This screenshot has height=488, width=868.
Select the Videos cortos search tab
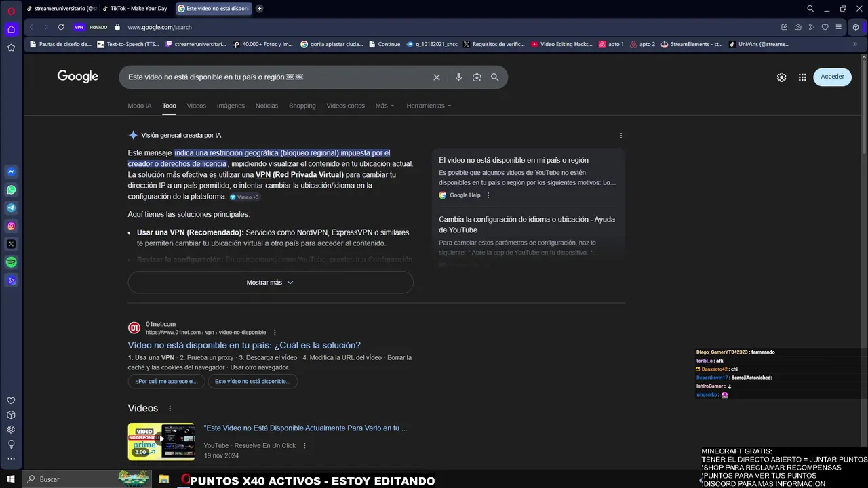tap(346, 106)
